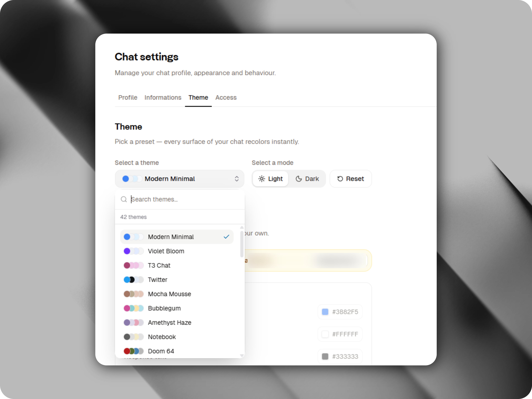Image resolution: width=532 pixels, height=399 pixels.
Task: Click the '42 themes' count label
Action: tap(133, 217)
